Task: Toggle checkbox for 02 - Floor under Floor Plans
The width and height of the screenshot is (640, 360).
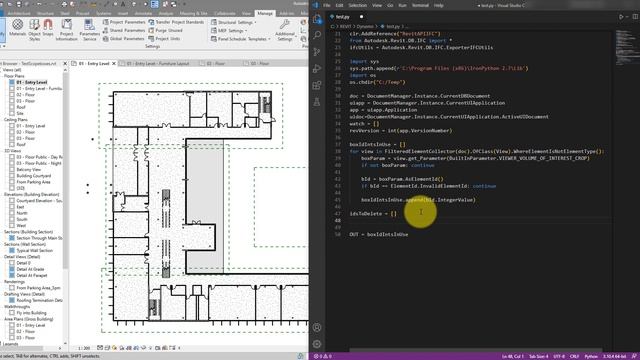Action: point(12,95)
